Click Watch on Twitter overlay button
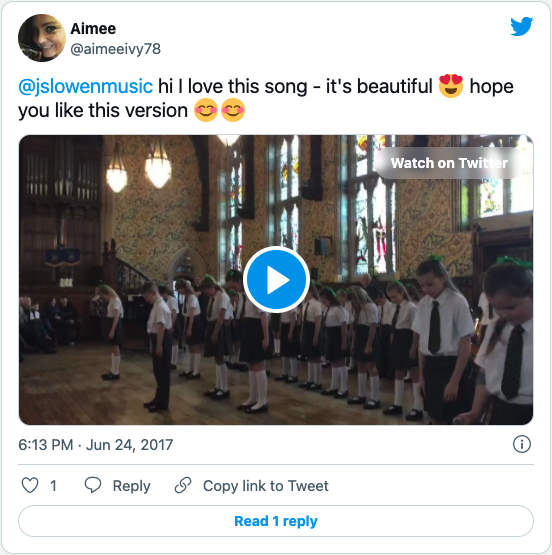The width and height of the screenshot is (552, 555). tap(449, 163)
